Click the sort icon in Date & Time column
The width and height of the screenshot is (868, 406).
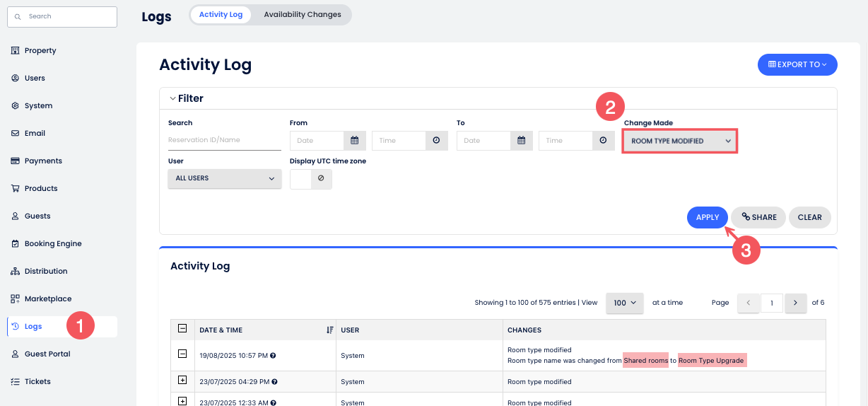point(329,330)
